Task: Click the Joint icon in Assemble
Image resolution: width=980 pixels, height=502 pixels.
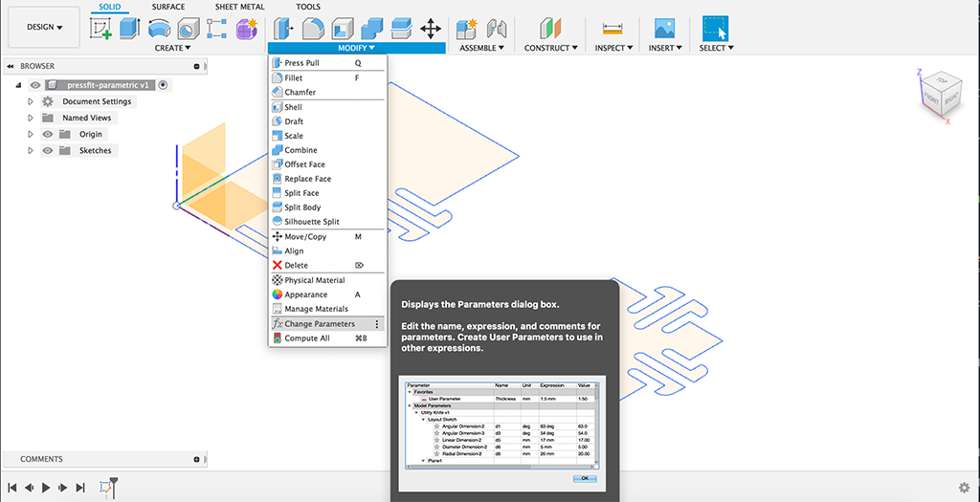Action: [497, 29]
